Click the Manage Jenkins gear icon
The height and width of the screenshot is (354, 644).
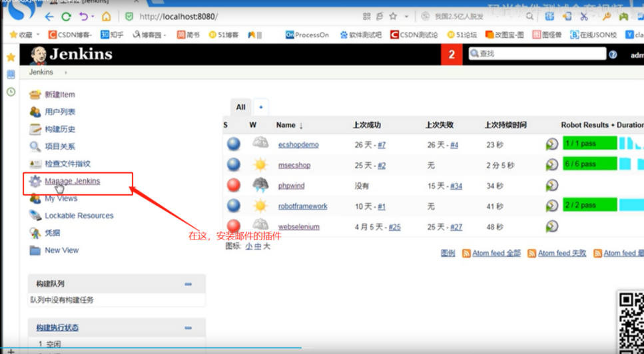coord(35,181)
